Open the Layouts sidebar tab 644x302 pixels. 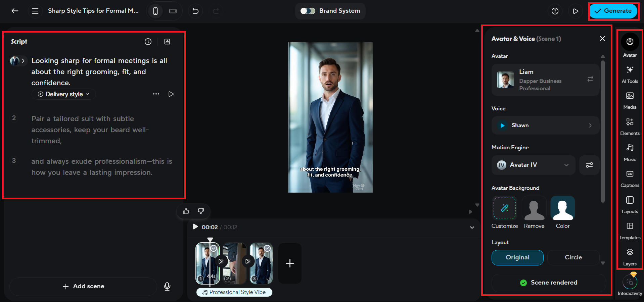click(630, 205)
